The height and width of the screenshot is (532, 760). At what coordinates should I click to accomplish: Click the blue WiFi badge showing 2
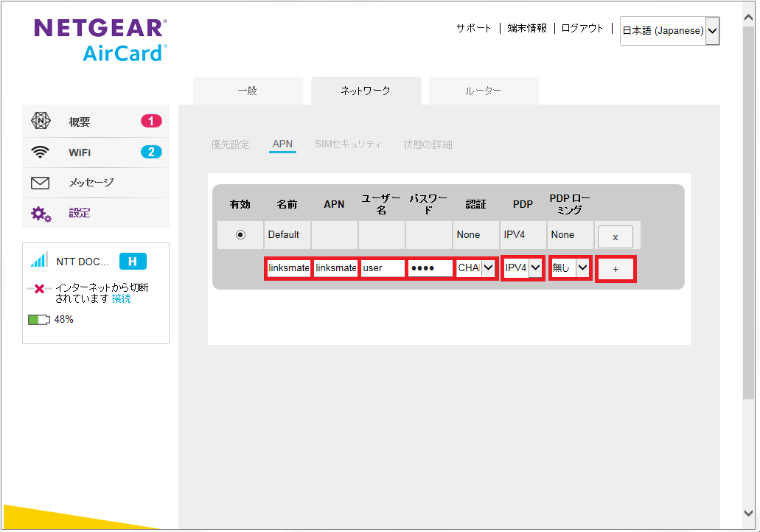point(151,152)
